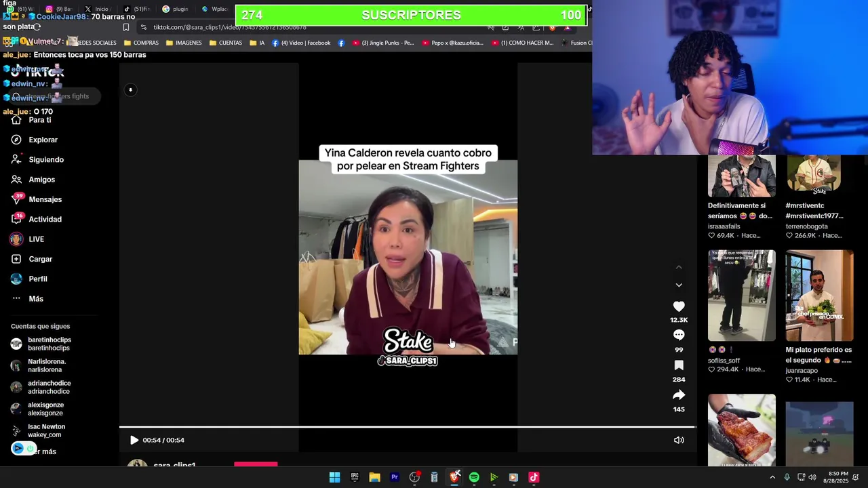Click the juanracapo username
The image size is (868, 488).
(x=802, y=371)
